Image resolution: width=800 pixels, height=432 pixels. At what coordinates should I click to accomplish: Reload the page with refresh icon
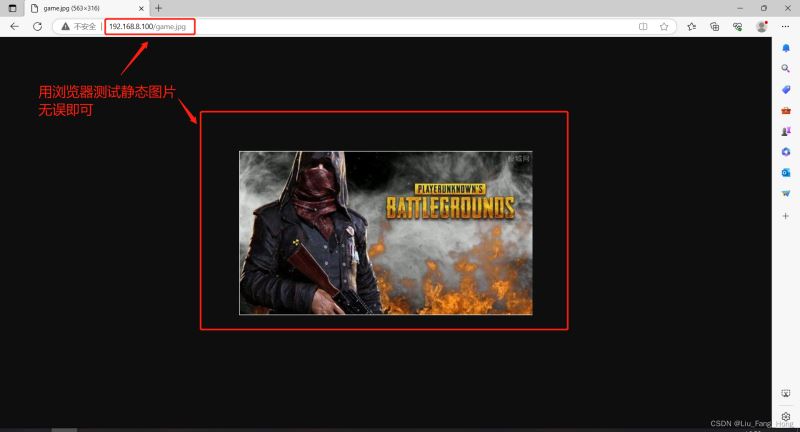click(37, 27)
